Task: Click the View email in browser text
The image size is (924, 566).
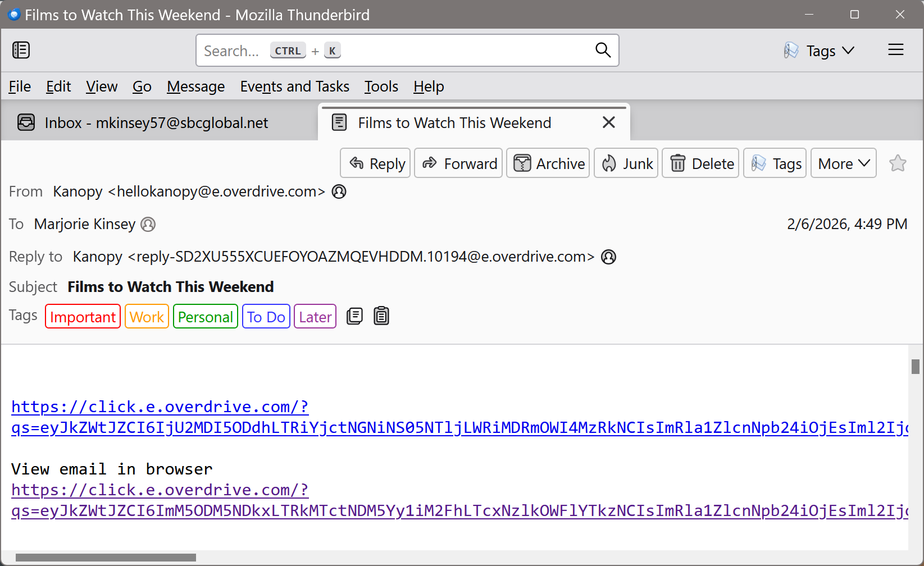Action: pyautogui.click(x=112, y=469)
